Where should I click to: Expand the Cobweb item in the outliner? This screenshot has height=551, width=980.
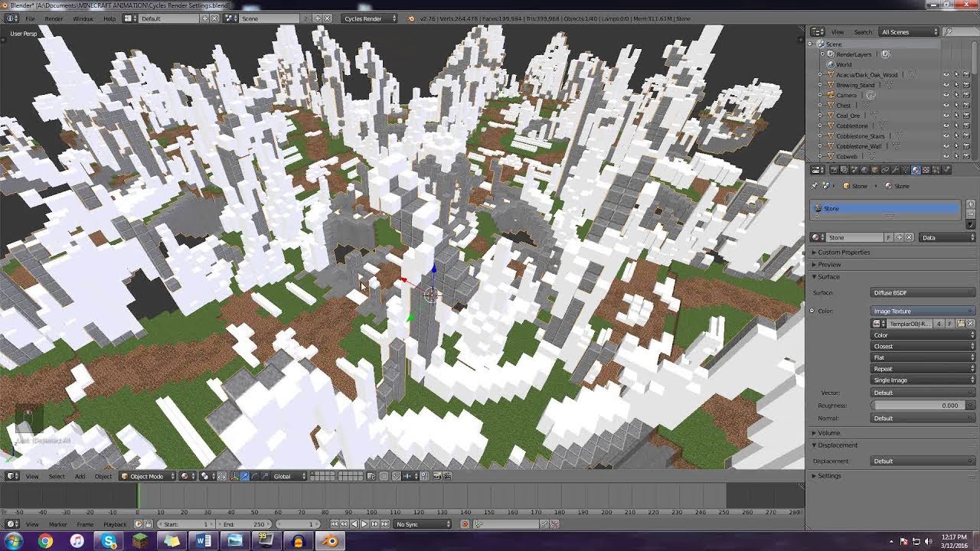tap(820, 156)
